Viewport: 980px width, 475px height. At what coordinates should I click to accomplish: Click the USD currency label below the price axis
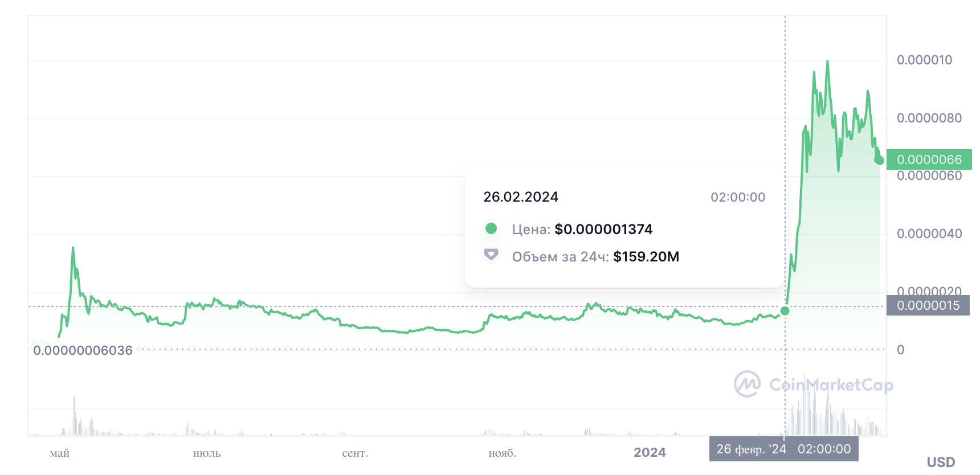click(941, 462)
